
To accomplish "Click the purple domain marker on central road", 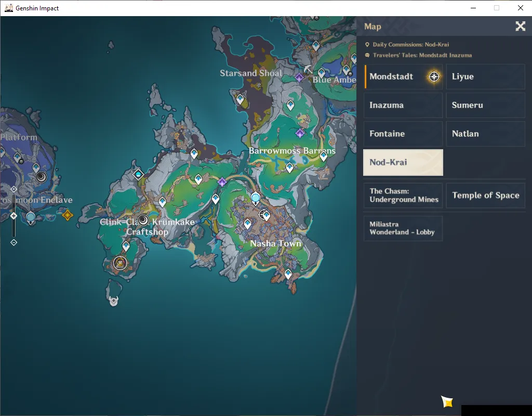I will click(x=222, y=182).
